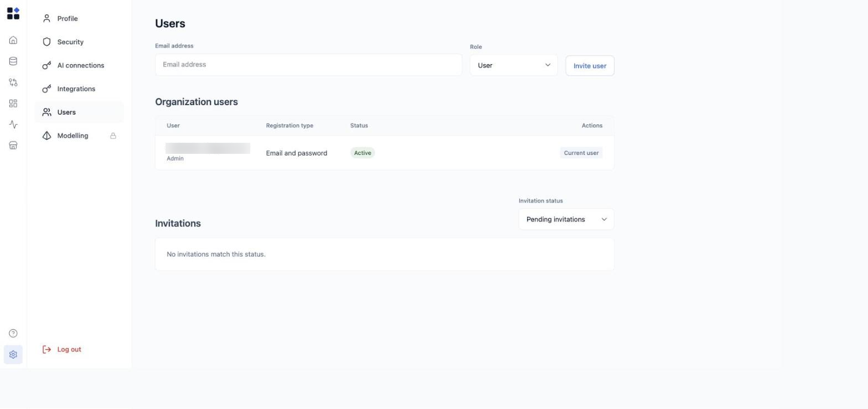This screenshot has height=409, width=868.
Task: Click the app logo in the rail
Action: pyautogui.click(x=13, y=13)
